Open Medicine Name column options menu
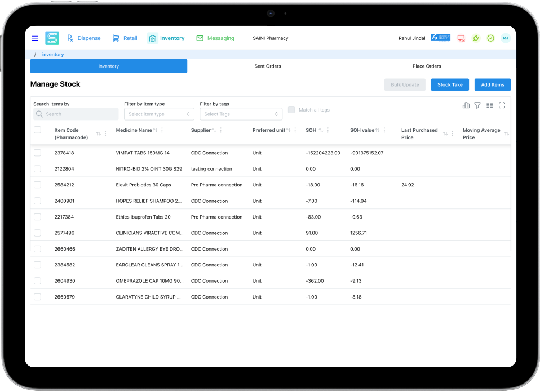This screenshot has height=392, width=540. point(162,130)
